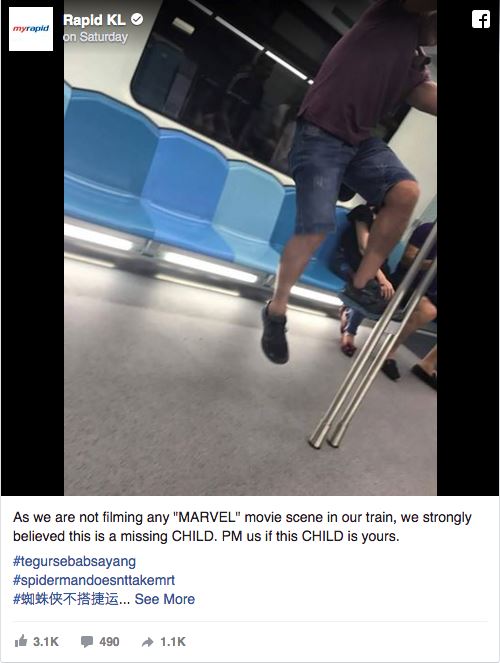
Task: Click the 490 comments count
Action: [x=109, y=641]
